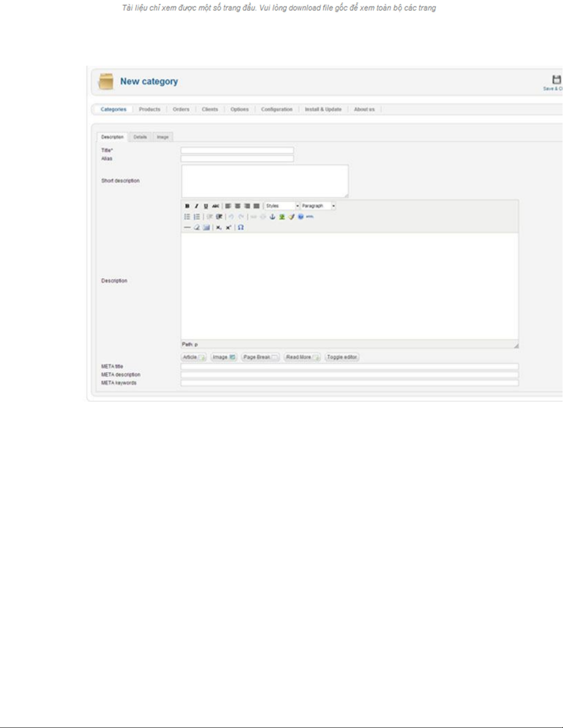Image resolution: width=563 pixels, height=728 pixels.
Task: Click the underline formatting icon
Action: coord(205,206)
